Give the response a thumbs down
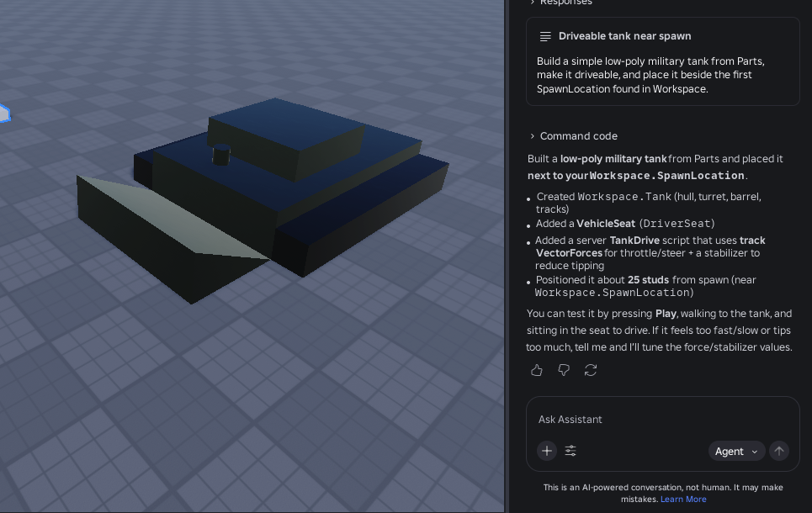Image resolution: width=812 pixels, height=513 pixels. (x=564, y=370)
